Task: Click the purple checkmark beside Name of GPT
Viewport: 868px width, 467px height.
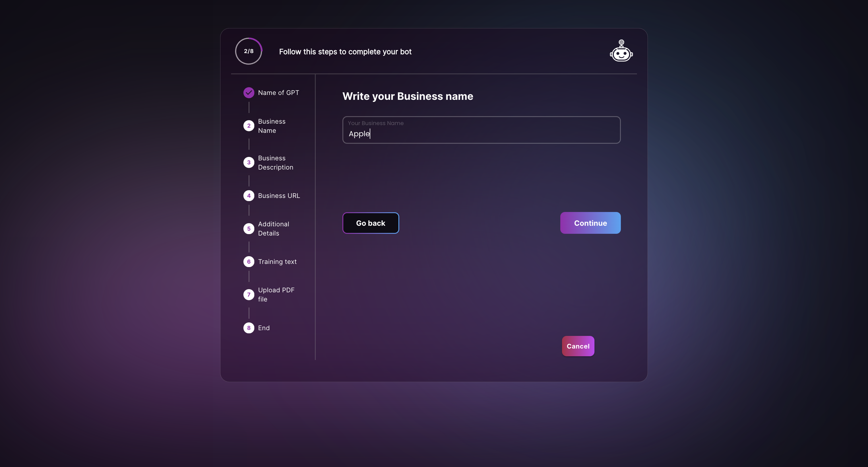Action: coord(249,93)
